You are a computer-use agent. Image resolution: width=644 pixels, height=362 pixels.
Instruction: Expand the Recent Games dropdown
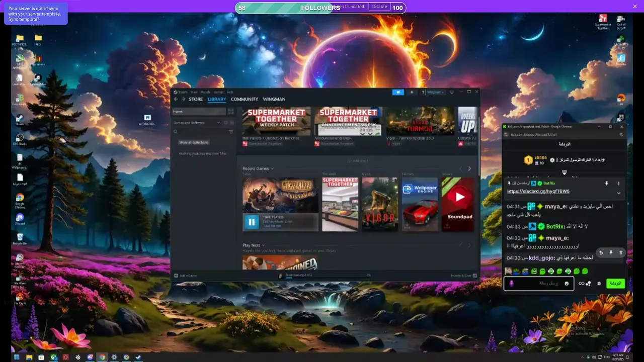click(272, 169)
